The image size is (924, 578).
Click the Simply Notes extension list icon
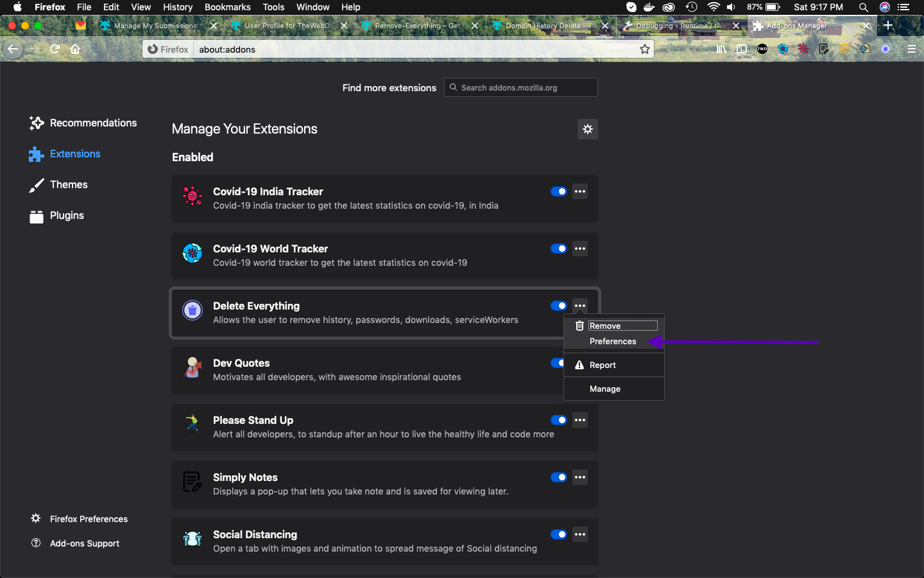pyautogui.click(x=193, y=482)
